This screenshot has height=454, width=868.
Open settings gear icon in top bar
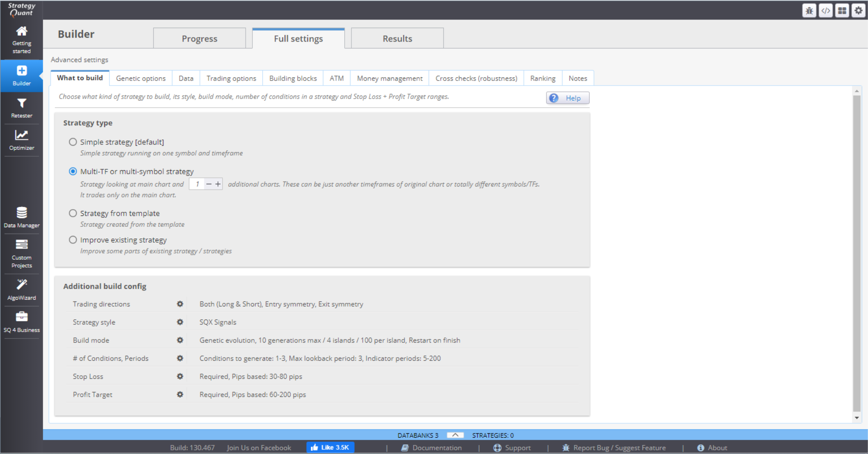click(x=858, y=10)
